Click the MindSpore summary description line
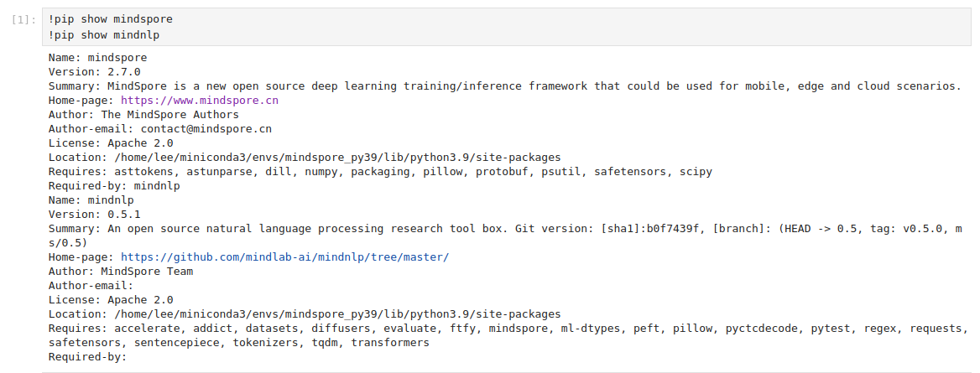 503,86
